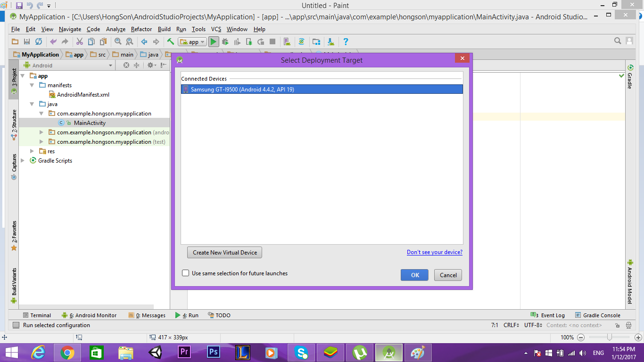Viewport: 644px width, 362px height.
Task: Click the Paint zoom slider handle
Action: pos(610,337)
